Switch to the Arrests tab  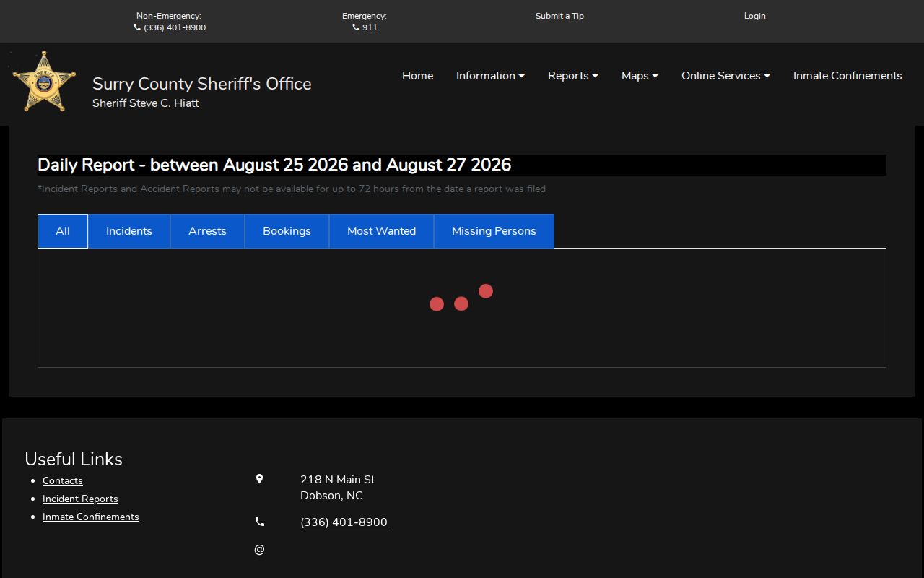[207, 231]
